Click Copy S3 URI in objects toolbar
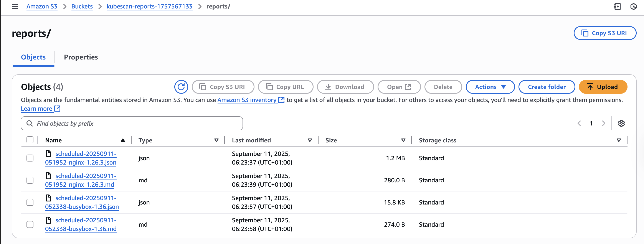This screenshot has width=644, height=244. click(x=223, y=87)
